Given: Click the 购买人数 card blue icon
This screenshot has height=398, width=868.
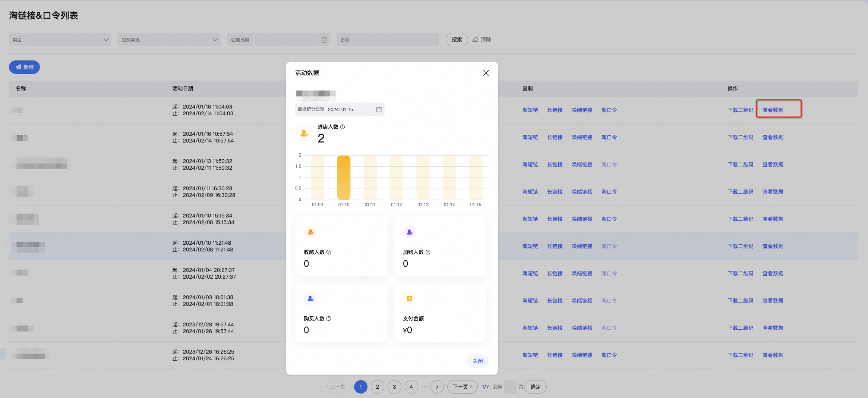Looking at the screenshot, I should pos(310,298).
